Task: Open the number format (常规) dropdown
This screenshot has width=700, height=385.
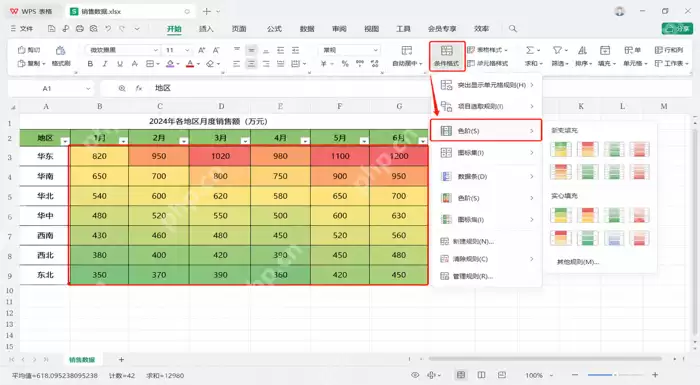Action: coord(375,50)
